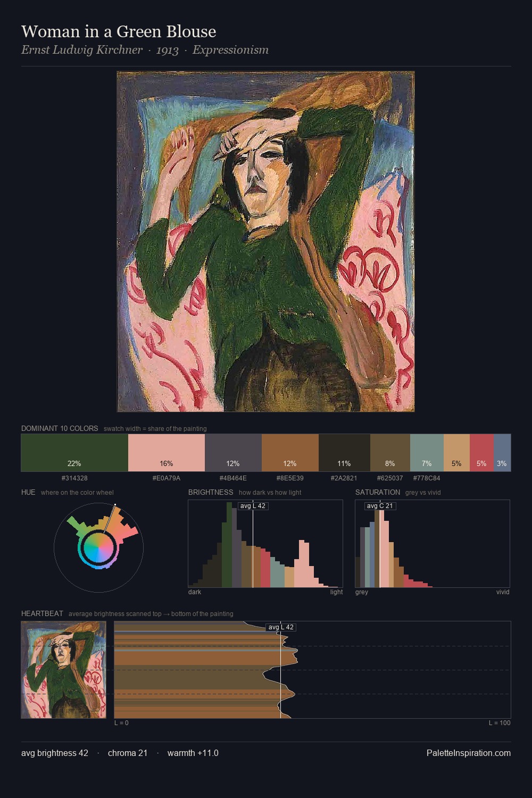Screen dimensions: 532x798
Task: Click the heartbeat brightness scan chart
Action: coord(312,670)
